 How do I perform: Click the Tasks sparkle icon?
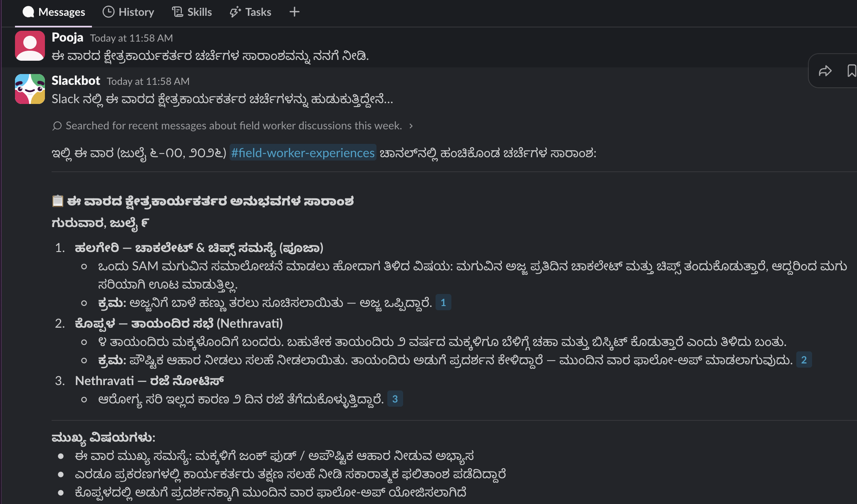coord(235,12)
